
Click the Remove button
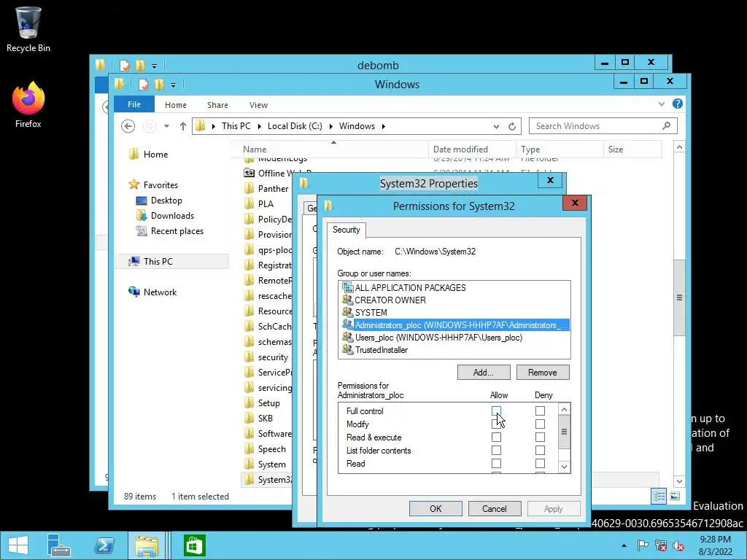click(x=543, y=373)
